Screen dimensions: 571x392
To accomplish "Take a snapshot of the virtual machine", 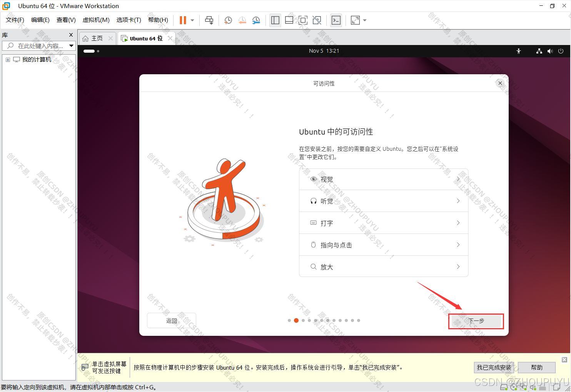I will (228, 20).
